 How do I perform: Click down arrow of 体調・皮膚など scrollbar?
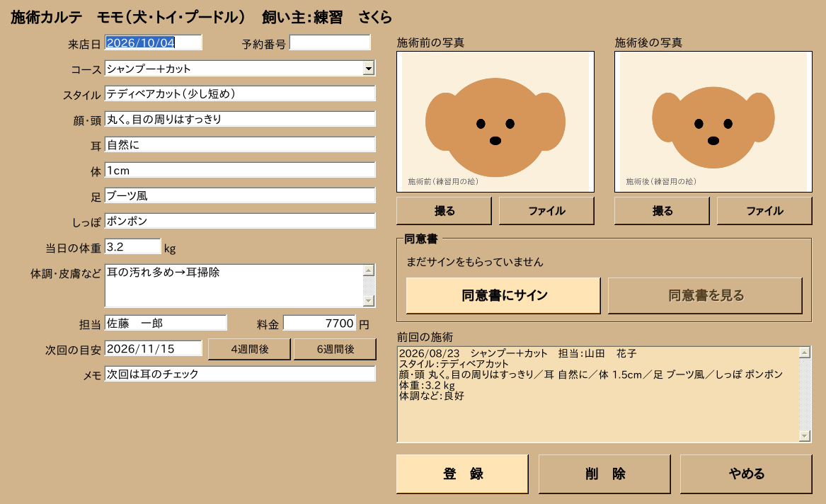pos(369,301)
